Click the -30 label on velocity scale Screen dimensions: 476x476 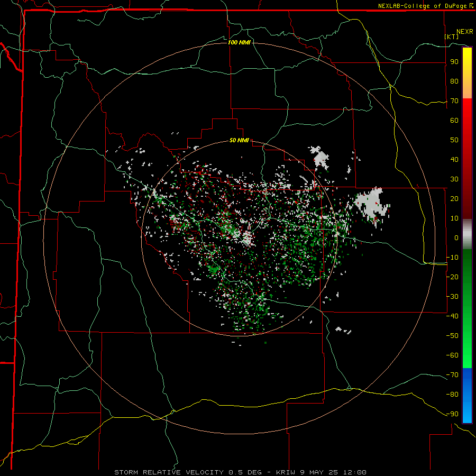point(452,296)
